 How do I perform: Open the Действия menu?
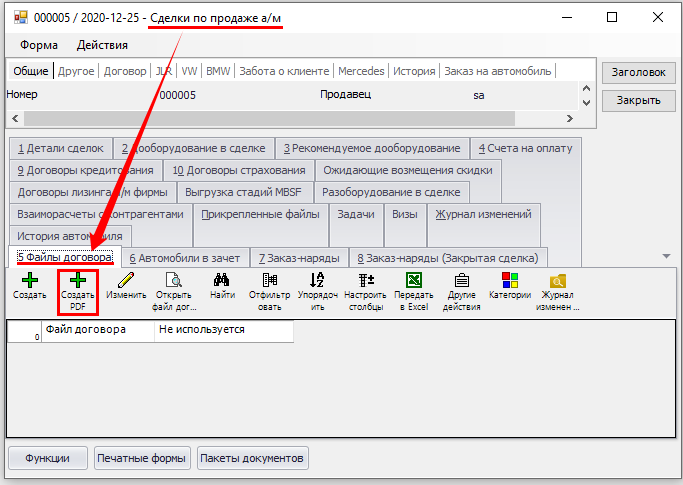102,45
